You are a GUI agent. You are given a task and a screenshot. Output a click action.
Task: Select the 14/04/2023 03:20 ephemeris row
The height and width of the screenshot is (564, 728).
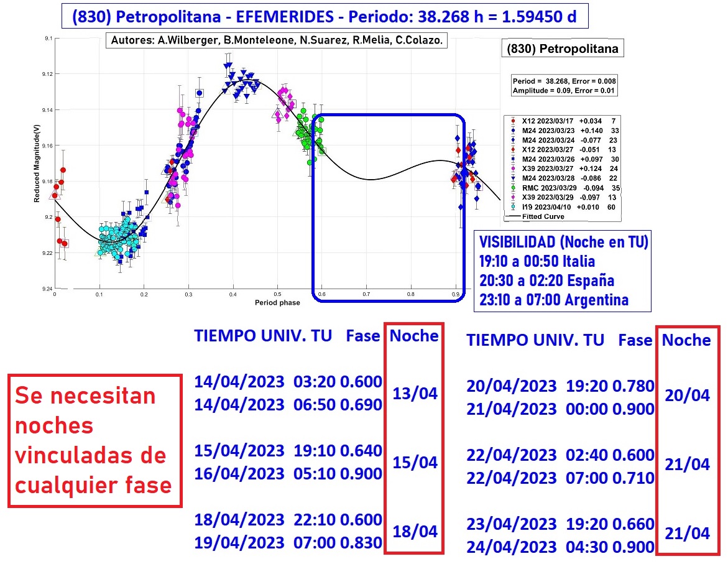click(x=287, y=382)
